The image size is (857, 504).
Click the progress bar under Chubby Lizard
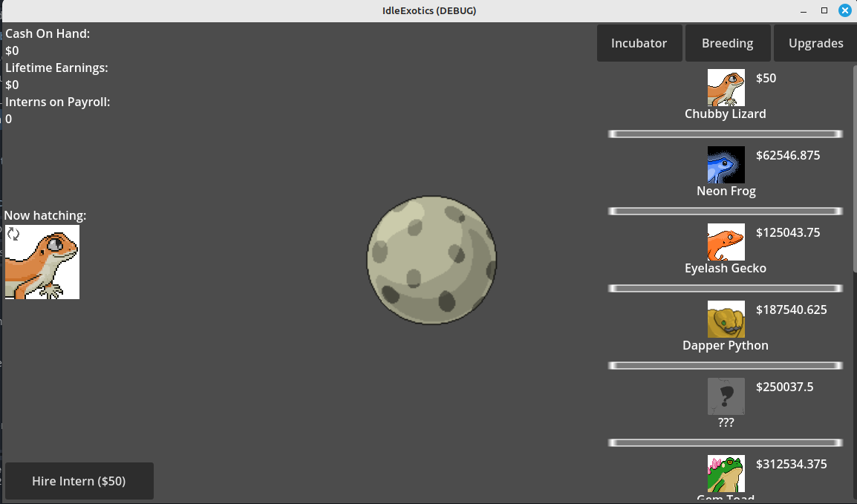click(x=726, y=134)
